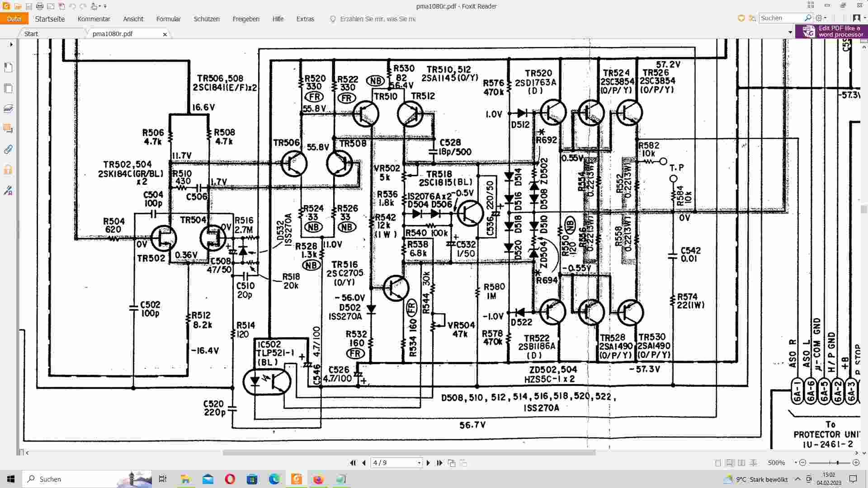Open the user account icon
Viewport: 868px width, 488px height.
point(856,18)
